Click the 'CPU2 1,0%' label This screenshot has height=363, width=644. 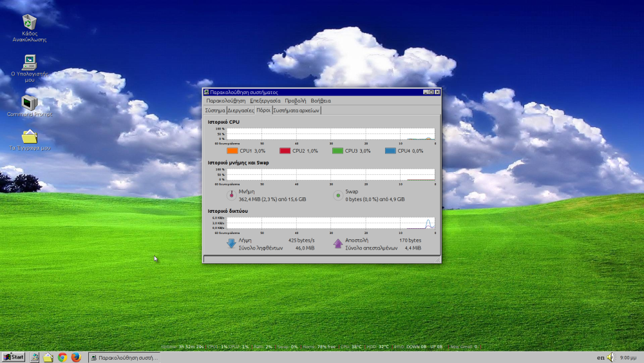pos(305,151)
